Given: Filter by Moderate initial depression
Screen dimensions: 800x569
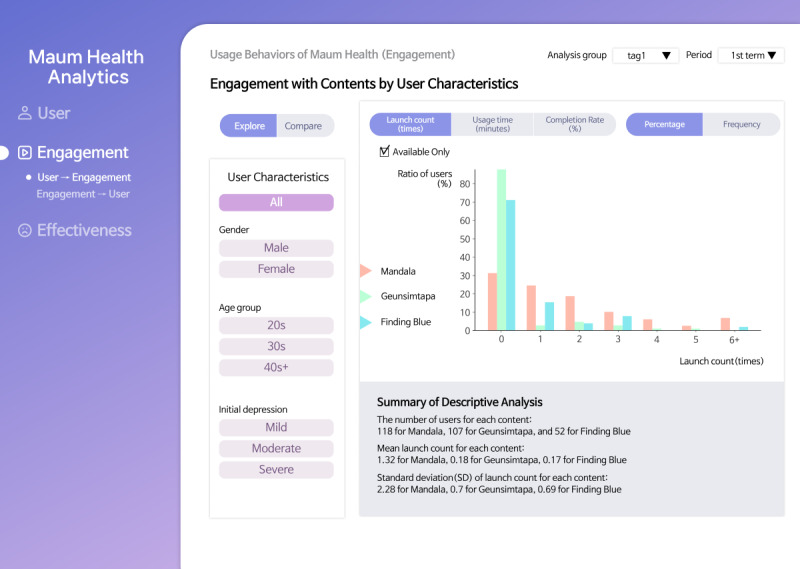Looking at the screenshot, I should [276, 449].
